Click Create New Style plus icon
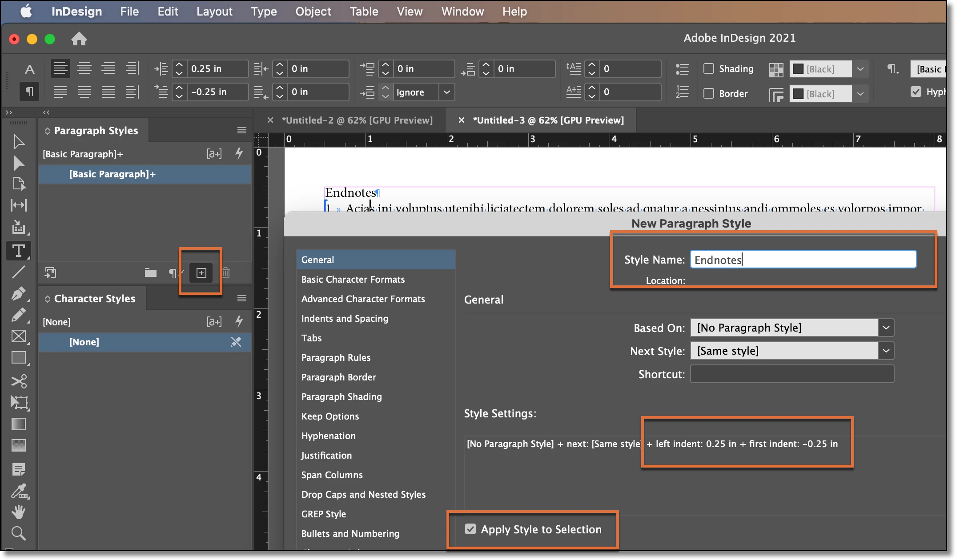The width and height of the screenshot is (956, 560). click(201, 273)
